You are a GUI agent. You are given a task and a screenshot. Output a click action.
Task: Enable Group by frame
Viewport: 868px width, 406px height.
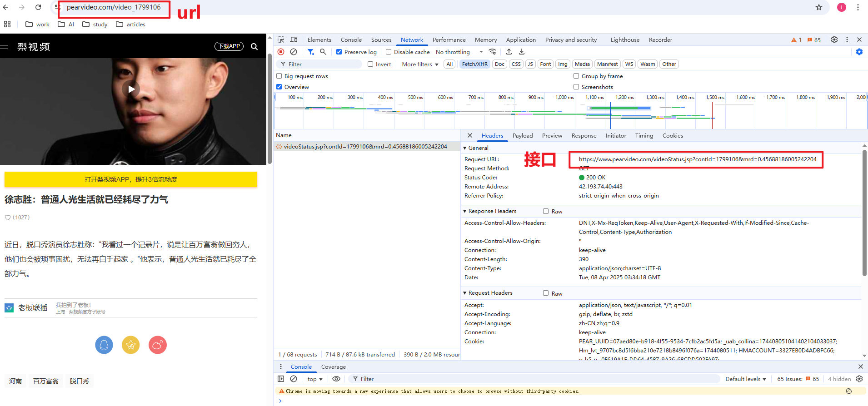coord(576,76)
